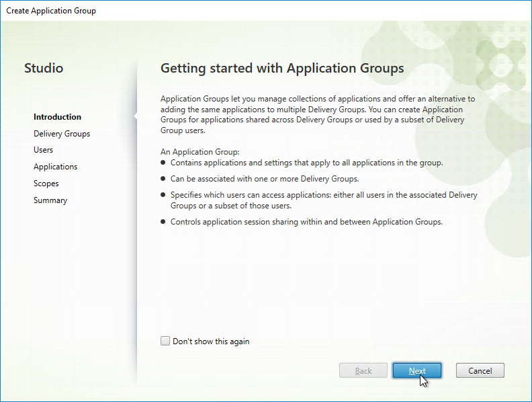Enable the Don't show this again checkbox
The height and width of the screenshot is (402, 532).
click(x=165, y=341)
